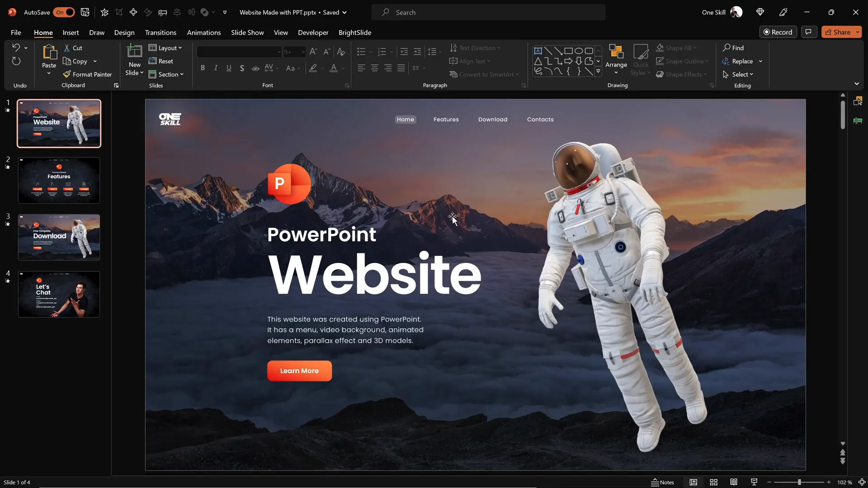This screenshot has width=868, height=488.
Task: Switch to the Transitions tab
Action: click(160, 33)
